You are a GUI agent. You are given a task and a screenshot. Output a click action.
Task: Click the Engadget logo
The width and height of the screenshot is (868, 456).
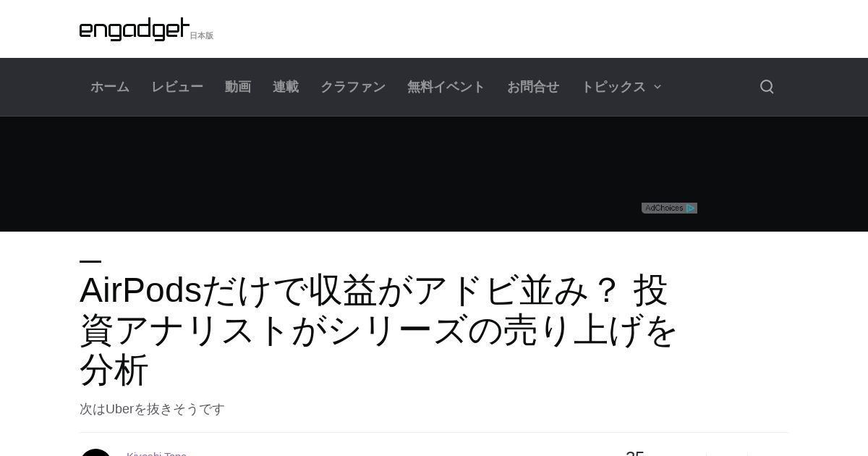134,29
